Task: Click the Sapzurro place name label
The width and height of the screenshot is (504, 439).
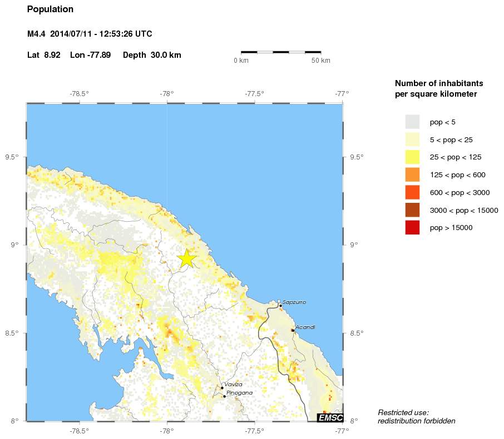Action: [294, 302]
